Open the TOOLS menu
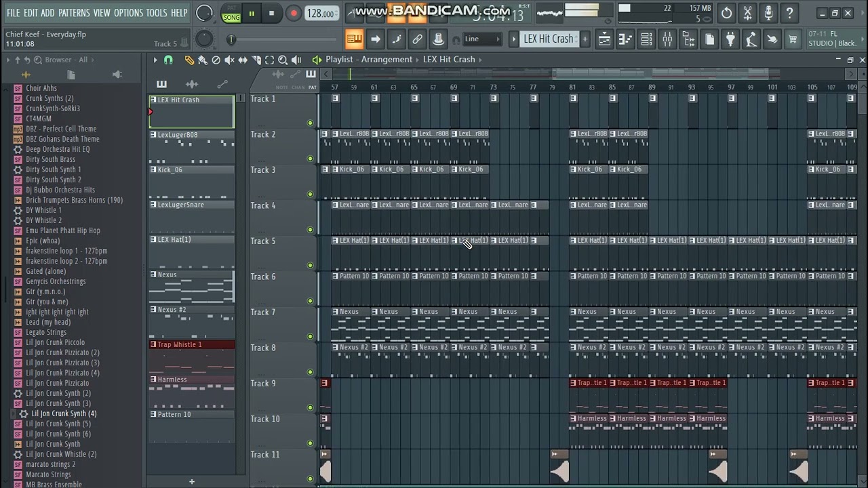This screenshot has height=488, width=868. tap(157, 13)
